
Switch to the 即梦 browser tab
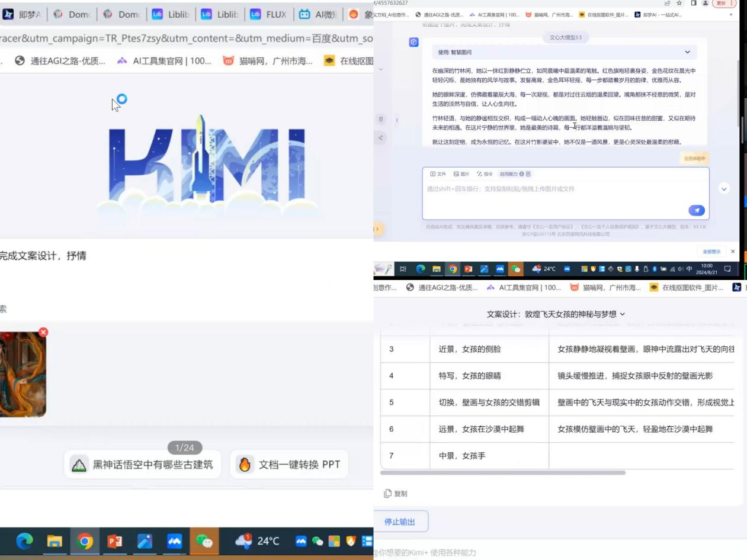(x=21, y=14)
